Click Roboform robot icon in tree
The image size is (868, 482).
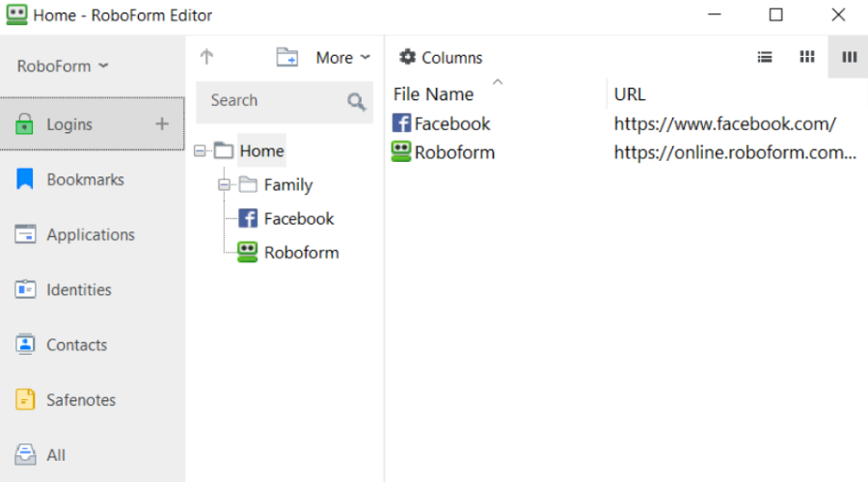[248, 252]
